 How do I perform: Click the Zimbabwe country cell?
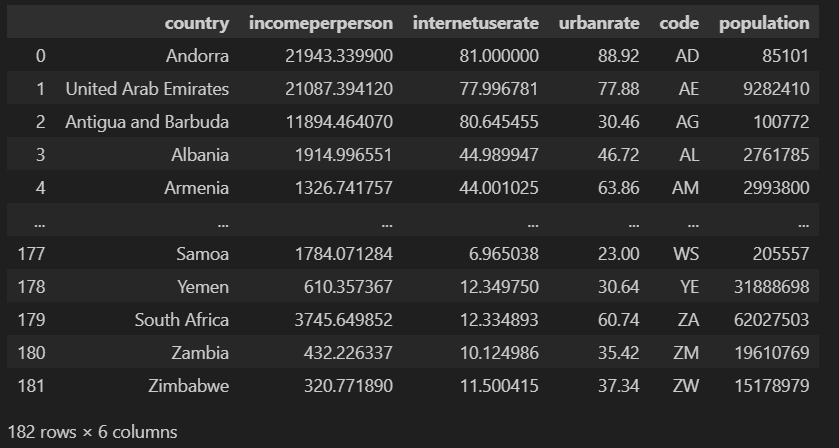[188, 386]
